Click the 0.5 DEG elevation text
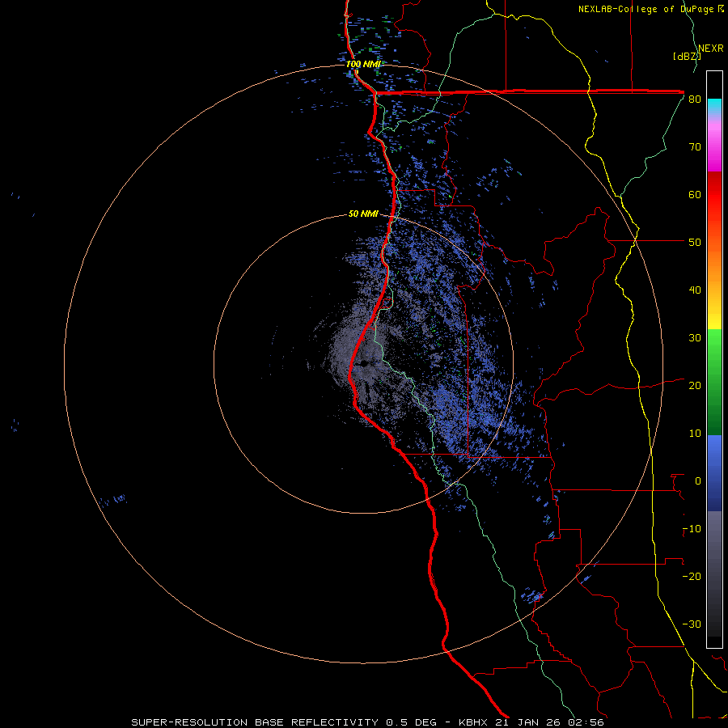This screenshot has width=728, height=728. tap(410, 722)
